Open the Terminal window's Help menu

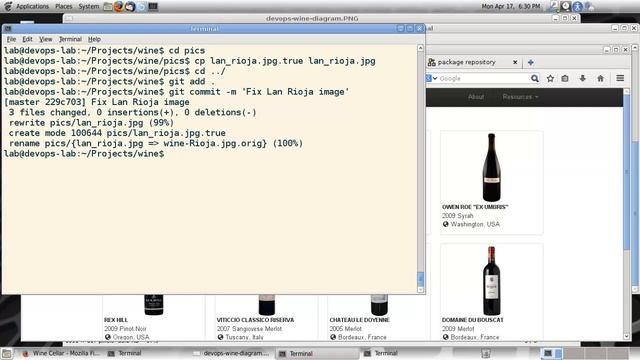pyautogui.click(x=94, y=39)
